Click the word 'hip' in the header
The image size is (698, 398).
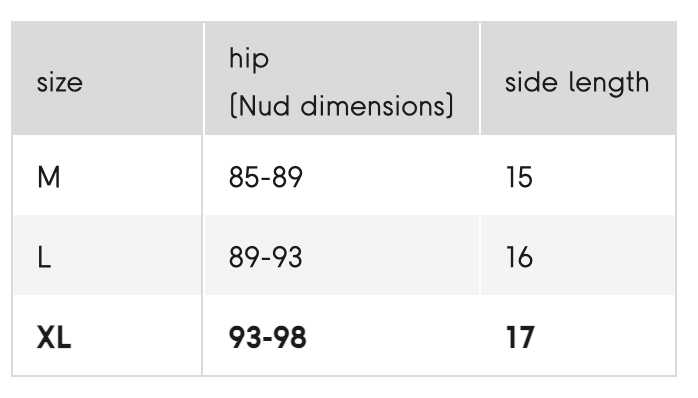click(249, 60)
